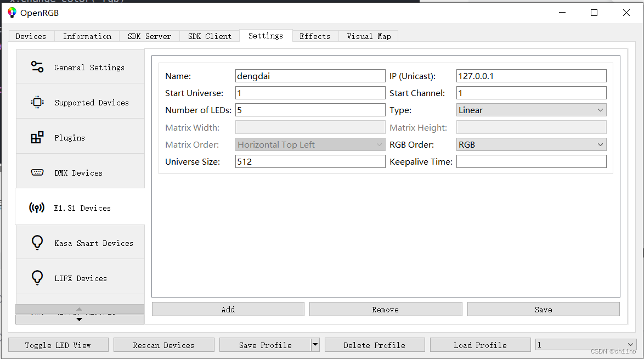This screenshot has width=644, height=359.
Task: Switch to the Effects tab
Action: pyautogui.click(x=315, y=36)
